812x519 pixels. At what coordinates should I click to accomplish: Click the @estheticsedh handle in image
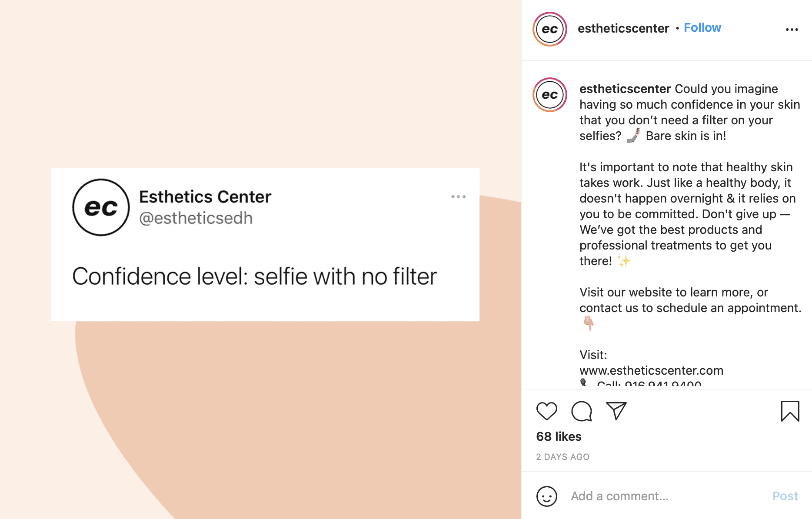[x=196, y=218]
